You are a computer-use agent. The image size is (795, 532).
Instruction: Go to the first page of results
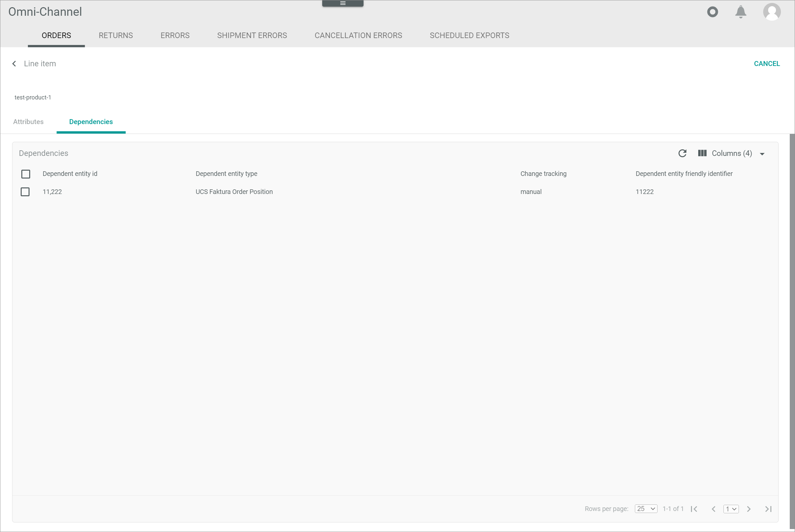[694, 509]
